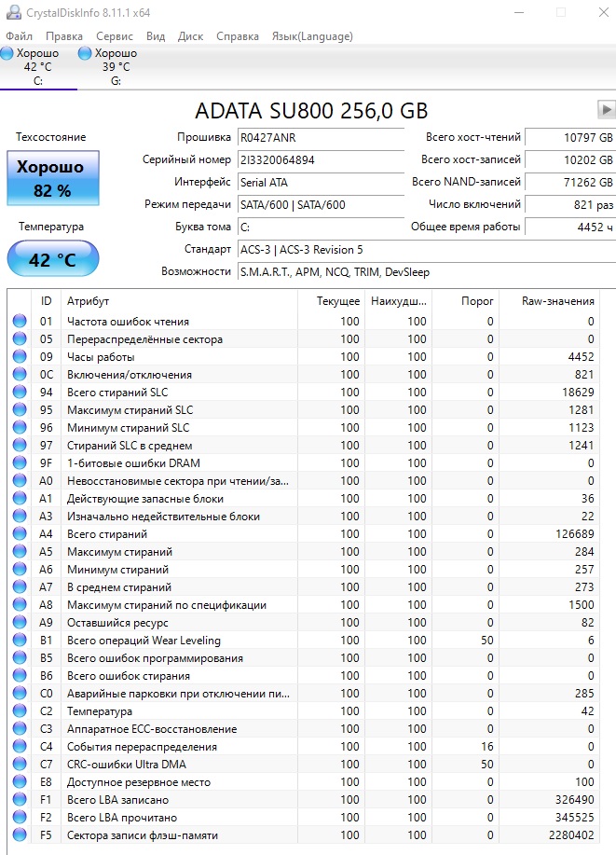Select the row События перераспределения

point(304,747)
